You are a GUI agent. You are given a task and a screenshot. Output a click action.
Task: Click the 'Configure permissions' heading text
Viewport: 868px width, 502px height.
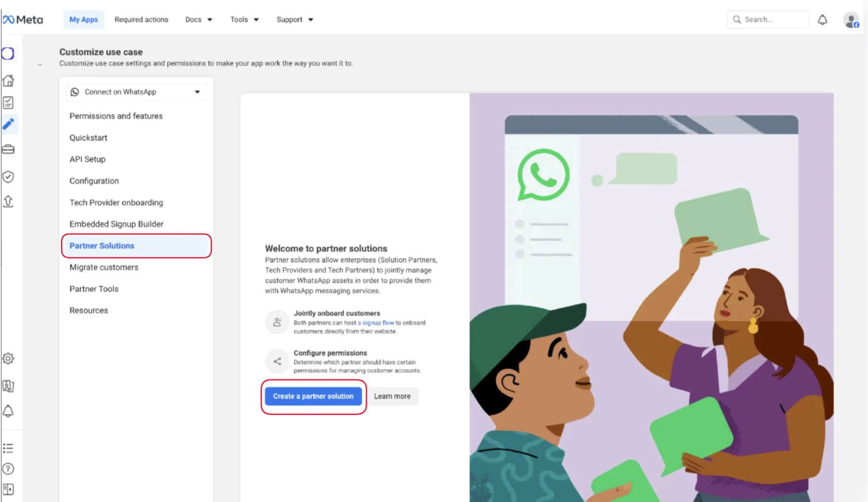pos(330,353)
